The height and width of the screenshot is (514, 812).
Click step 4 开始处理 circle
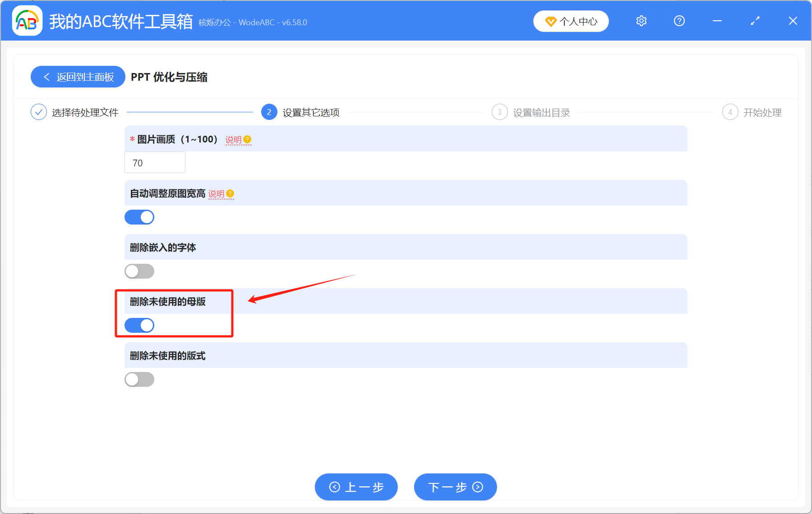click(x=730, y=112)
